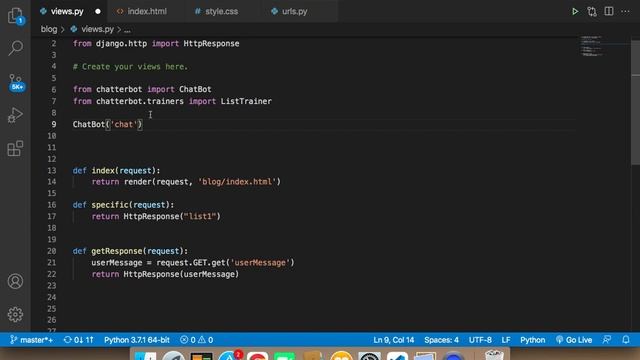Open the Explorer view in activity bar
This screenshot has width=640, height=360.
[x=16, y=16]
